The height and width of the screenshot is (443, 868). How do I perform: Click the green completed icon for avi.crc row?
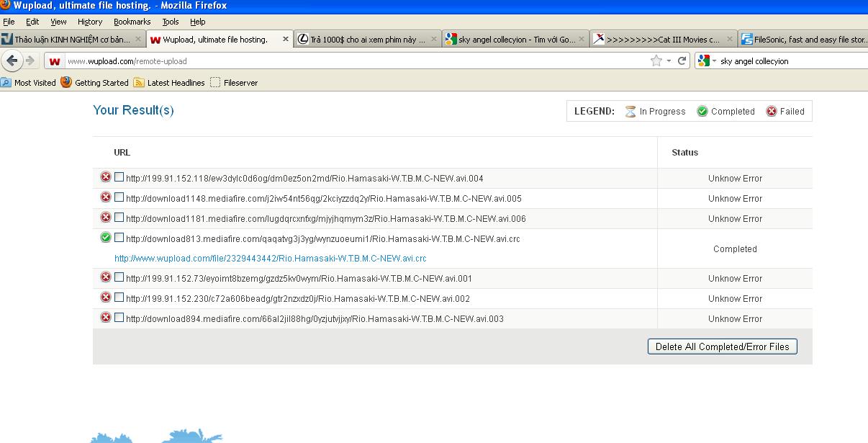pyautogui.click(x=106, y=238)
